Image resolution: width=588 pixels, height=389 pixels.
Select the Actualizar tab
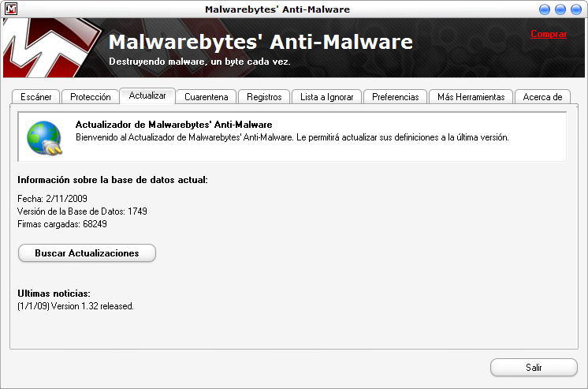[147, 95]
